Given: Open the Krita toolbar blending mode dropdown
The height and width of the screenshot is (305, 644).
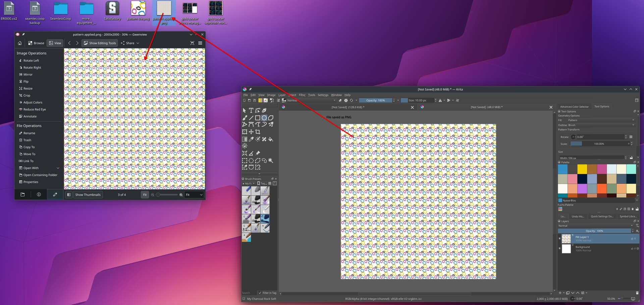Looking at the screenshot, I should click(311, 100).
